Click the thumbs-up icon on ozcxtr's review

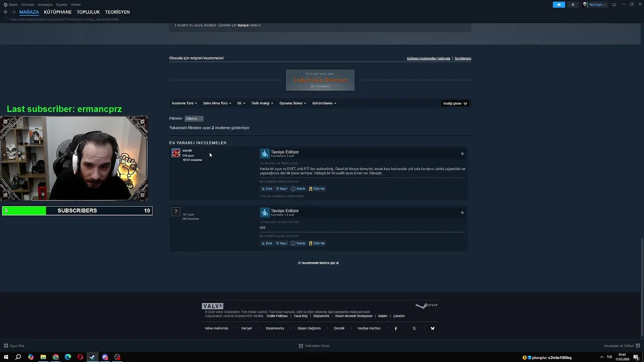tap(265, 153)
